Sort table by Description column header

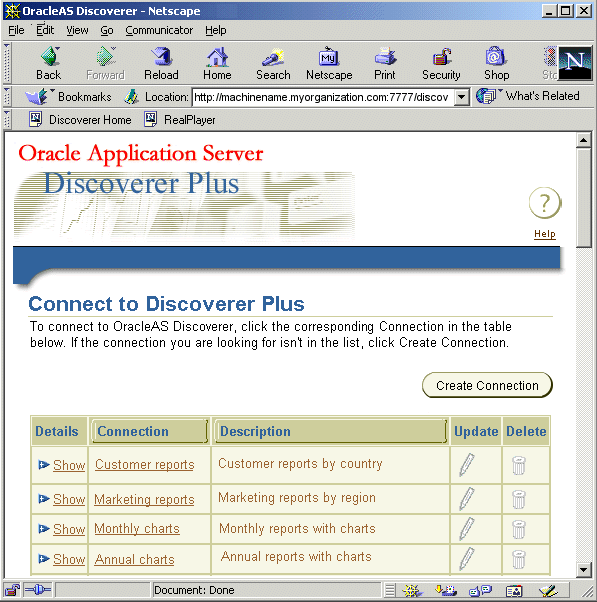[330, 431]
